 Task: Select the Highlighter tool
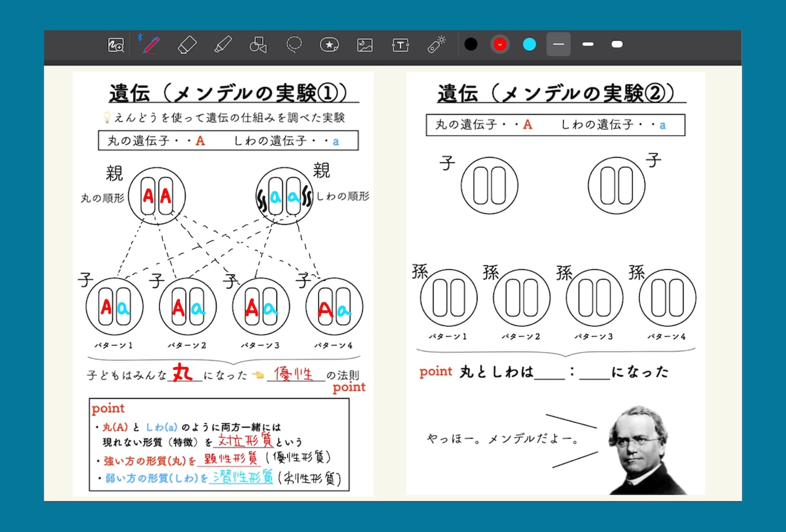pyautogui.click(x=222, y=44)
